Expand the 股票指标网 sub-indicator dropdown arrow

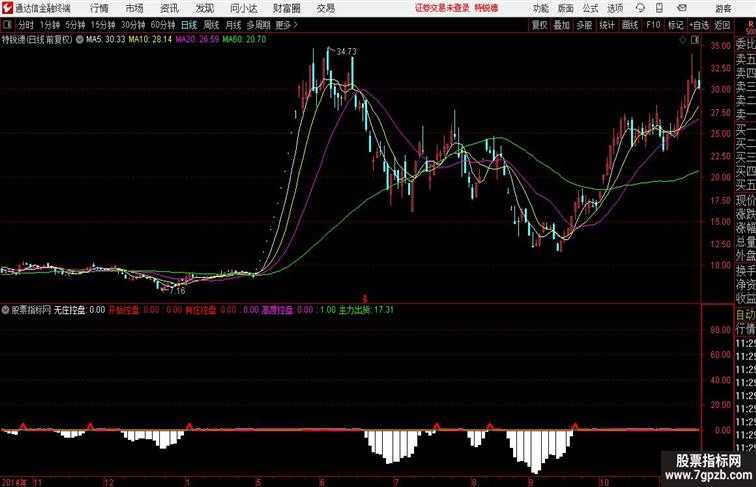(5, 310)
